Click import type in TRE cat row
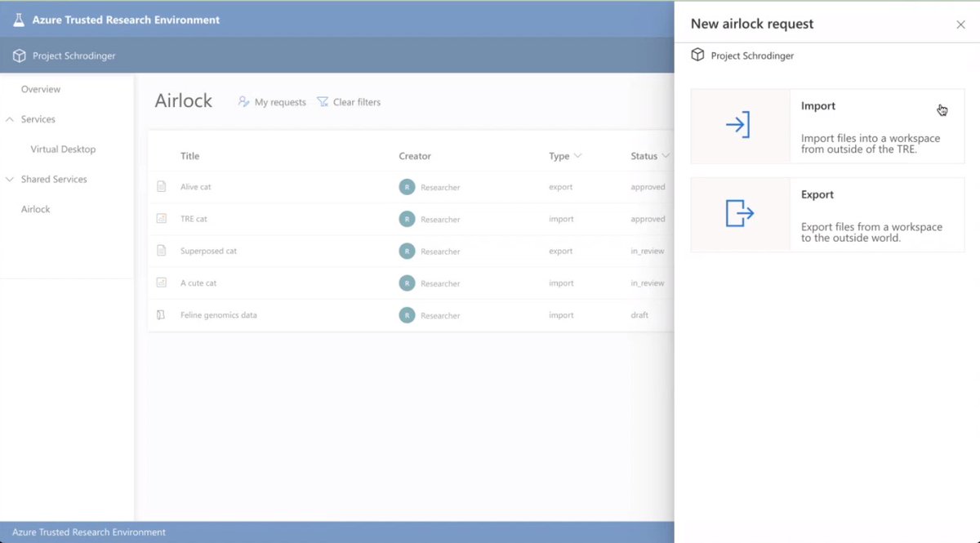 click(x=561, y=219)
